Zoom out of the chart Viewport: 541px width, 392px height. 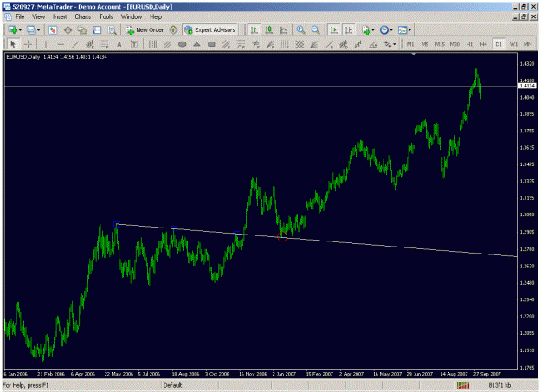(315, 30)
